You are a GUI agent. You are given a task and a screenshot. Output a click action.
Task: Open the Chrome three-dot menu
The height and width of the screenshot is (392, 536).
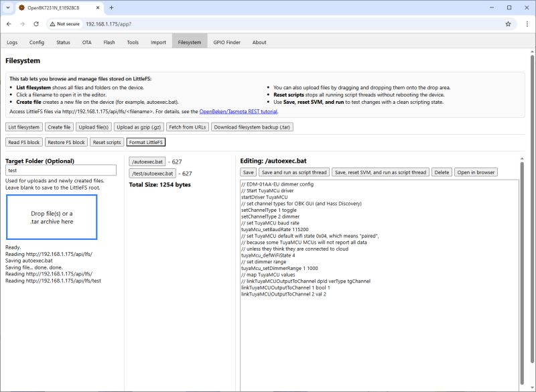point(527,23)
